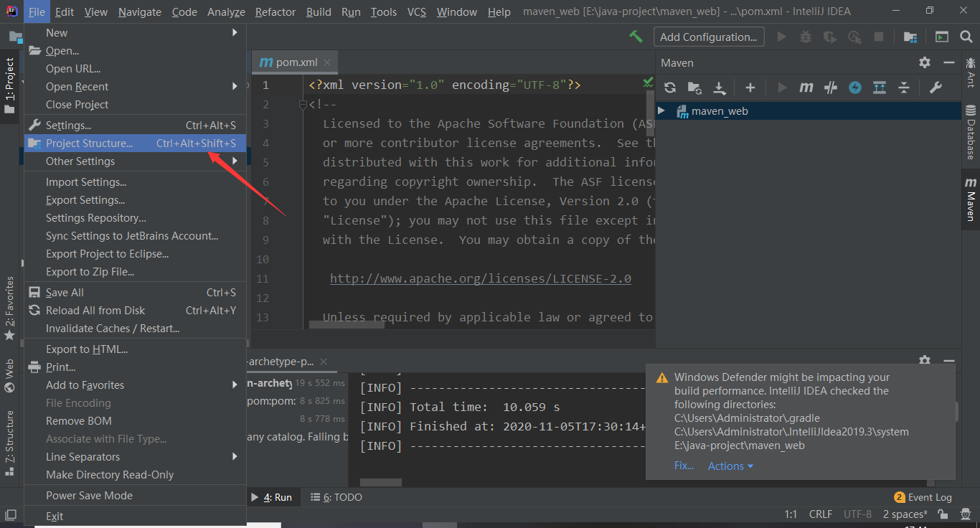Toggle Power Save Mode
The height and width of the screenshot is (528, 980).
136,496
